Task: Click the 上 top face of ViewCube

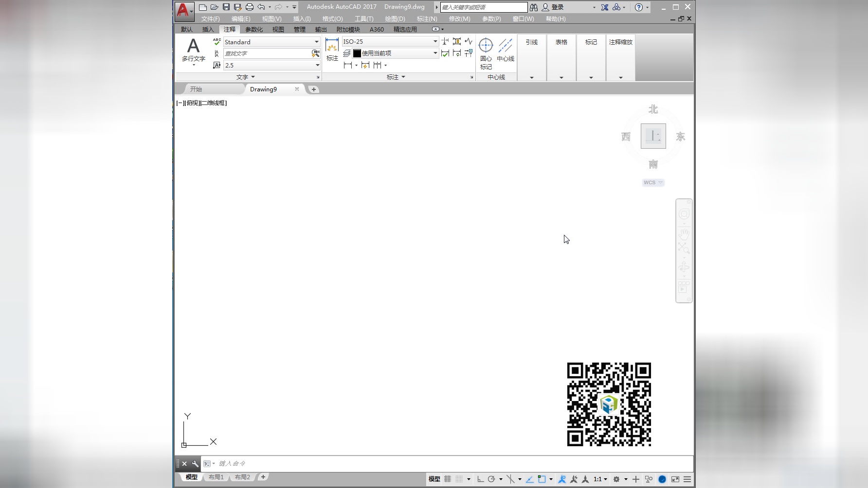Action: point(653,136)
